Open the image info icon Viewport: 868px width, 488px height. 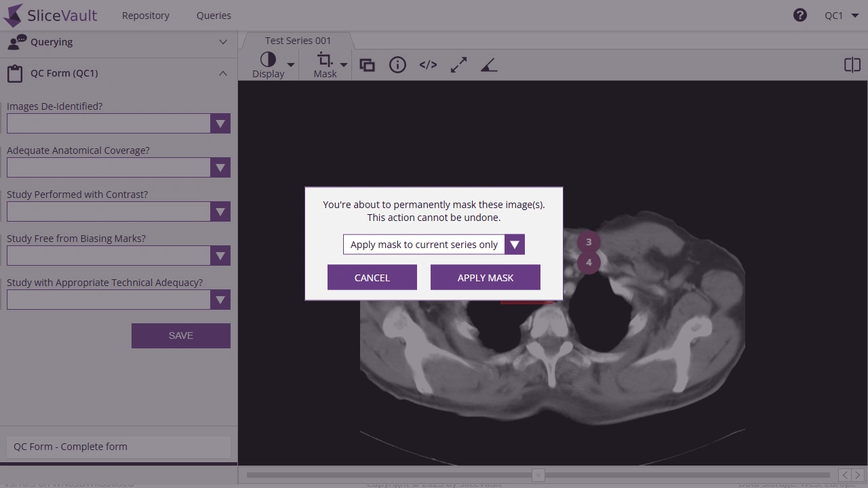coord(397,65)
